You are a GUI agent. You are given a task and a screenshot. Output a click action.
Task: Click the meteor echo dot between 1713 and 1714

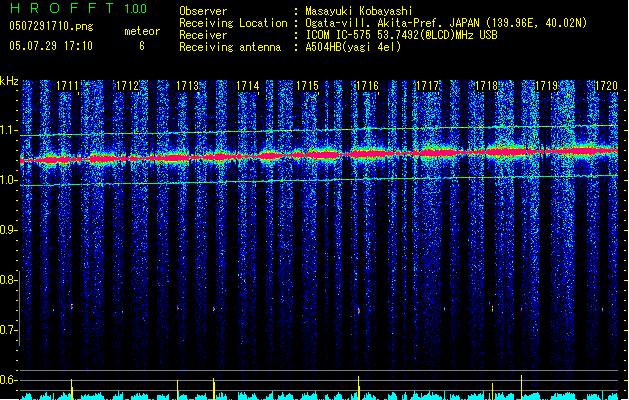pyautogui.click(x=214, y=309)
